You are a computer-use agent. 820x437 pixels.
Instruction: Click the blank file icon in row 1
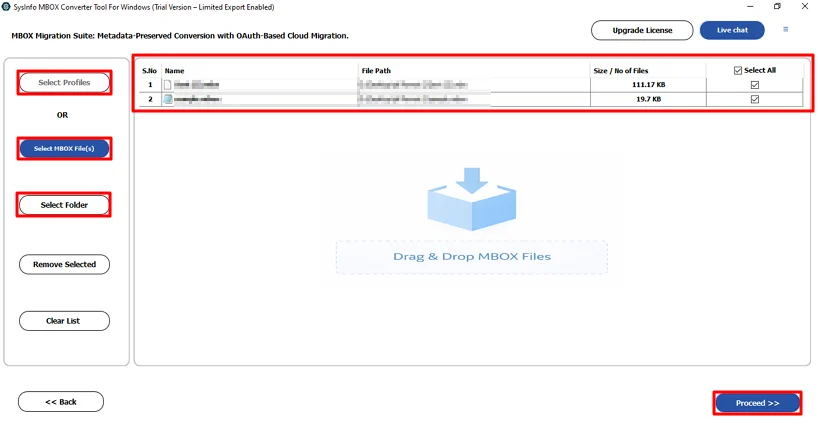tap(167, 85)
